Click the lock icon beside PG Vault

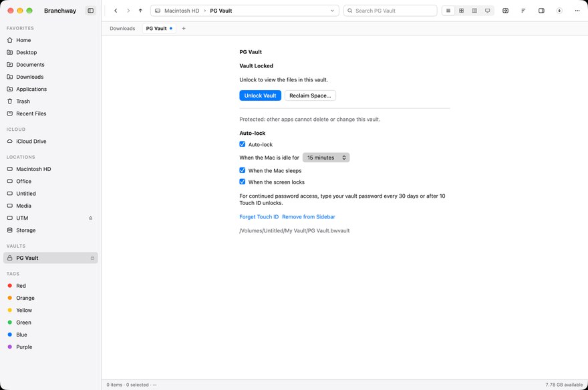[92, 258]
